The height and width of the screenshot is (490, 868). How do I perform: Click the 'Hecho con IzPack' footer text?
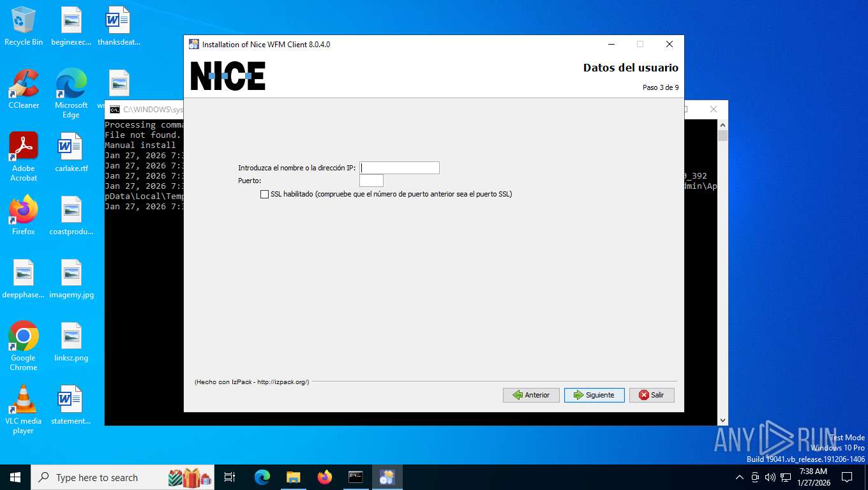251,382
